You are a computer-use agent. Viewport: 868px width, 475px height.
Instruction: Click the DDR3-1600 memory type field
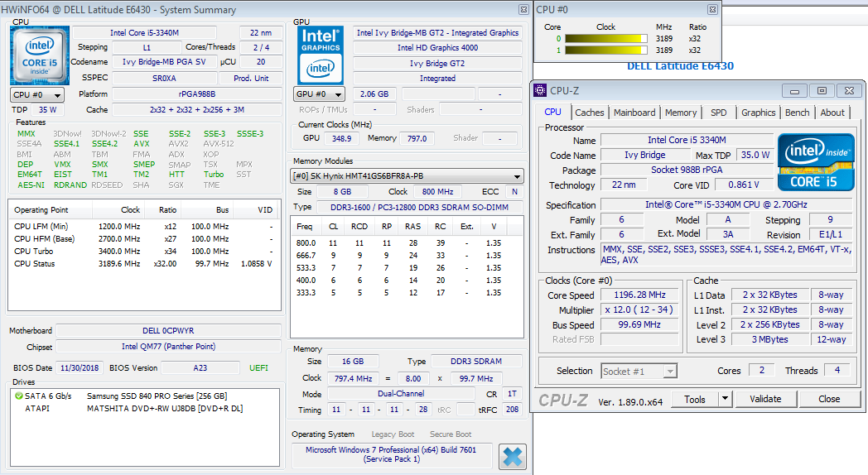(x=419, y=207)
